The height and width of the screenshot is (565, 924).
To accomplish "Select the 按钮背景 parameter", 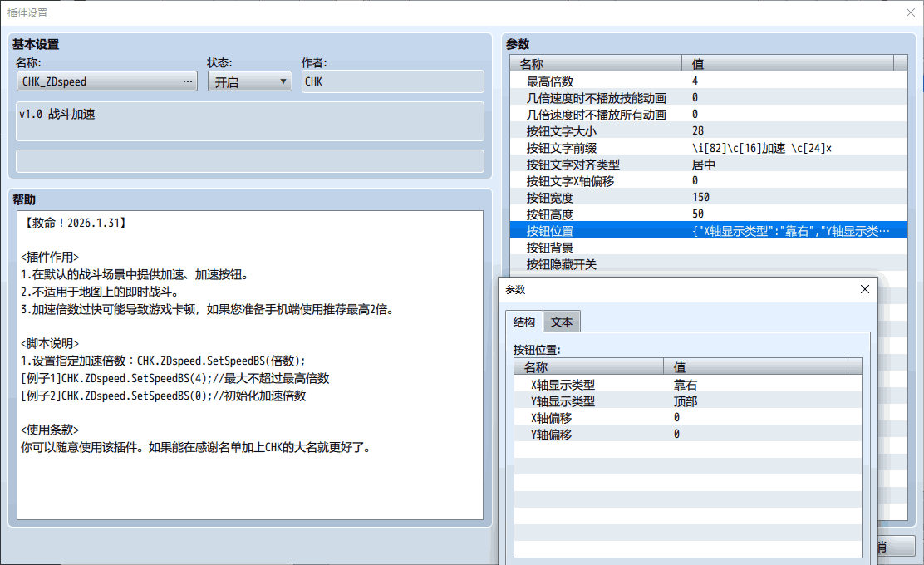I will coord(708,247).
